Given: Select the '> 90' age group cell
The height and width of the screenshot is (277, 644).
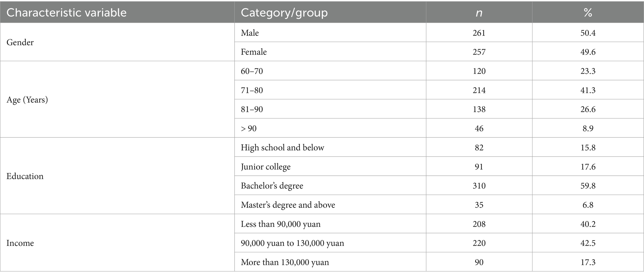Looking at the screenshot, I should [x=249, y=128].
